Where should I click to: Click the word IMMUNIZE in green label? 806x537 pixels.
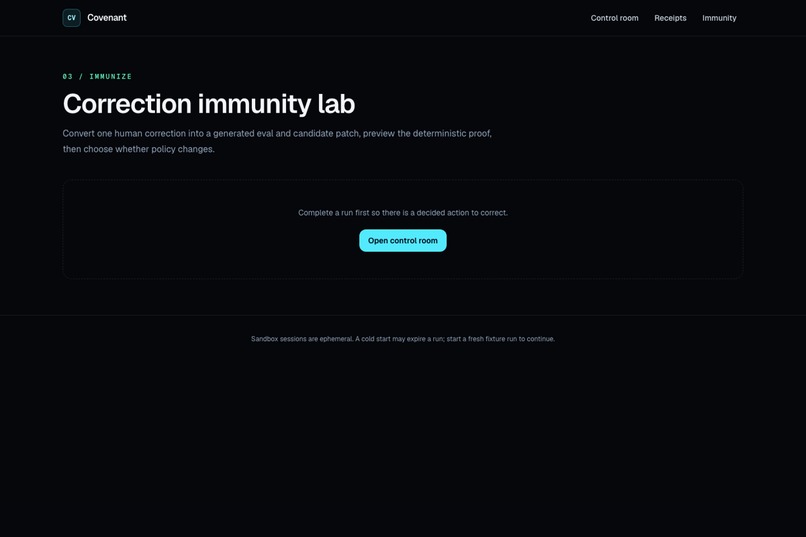(x=111, y=77)
